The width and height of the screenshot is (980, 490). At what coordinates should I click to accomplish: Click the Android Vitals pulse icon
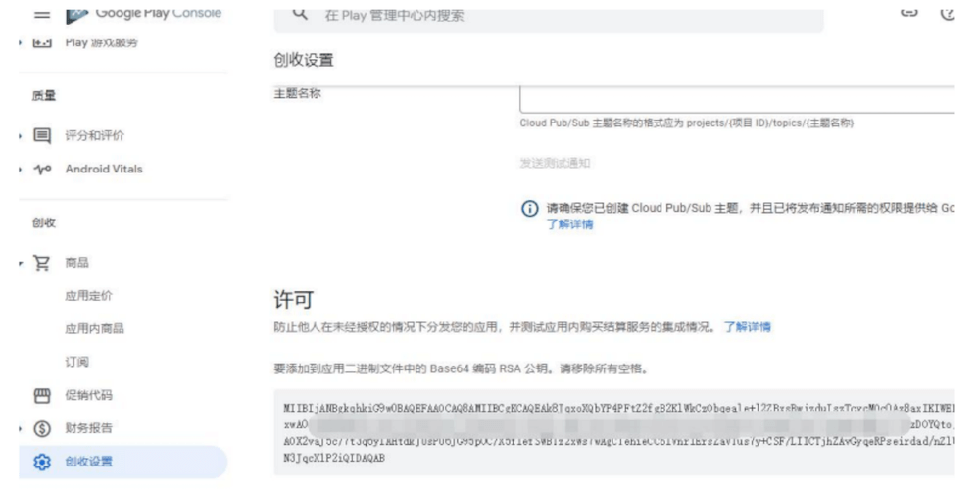(42, 170)
